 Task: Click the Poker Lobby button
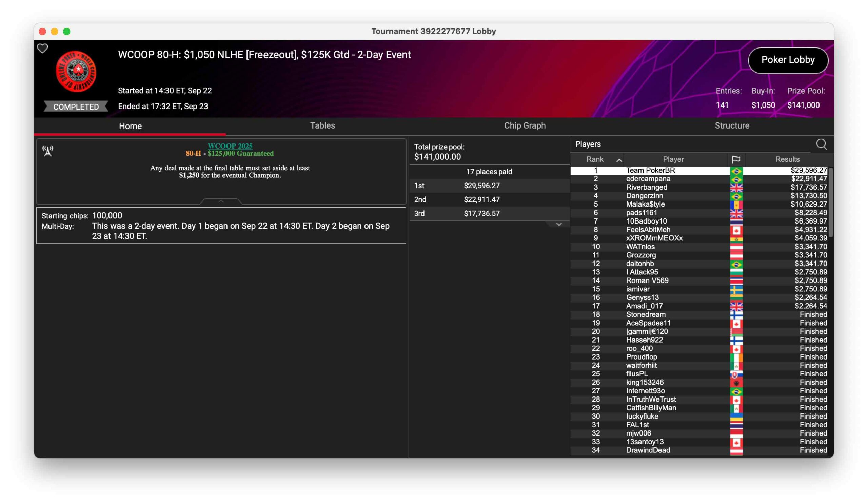pyautogui.click(x=788, y=60)
